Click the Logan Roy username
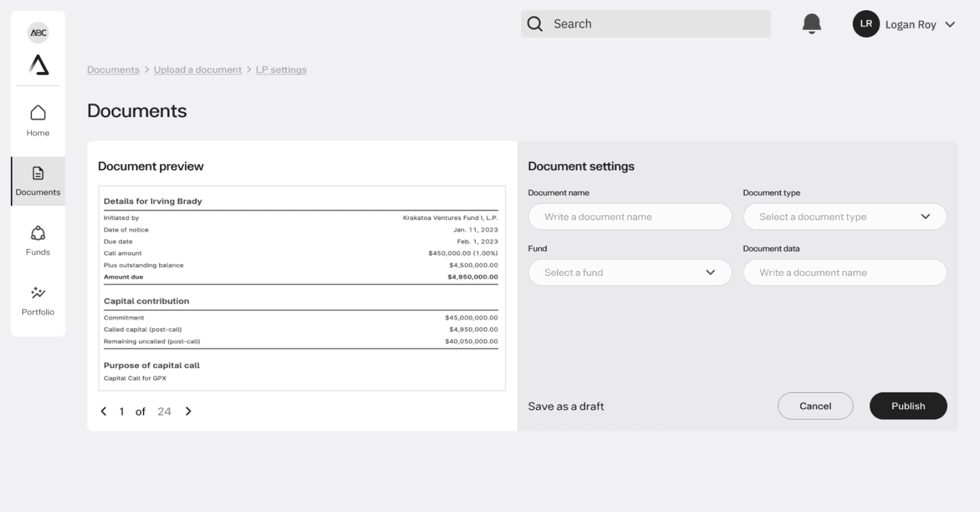This screenshot has height=512, width=980. [x=910, y=25]
